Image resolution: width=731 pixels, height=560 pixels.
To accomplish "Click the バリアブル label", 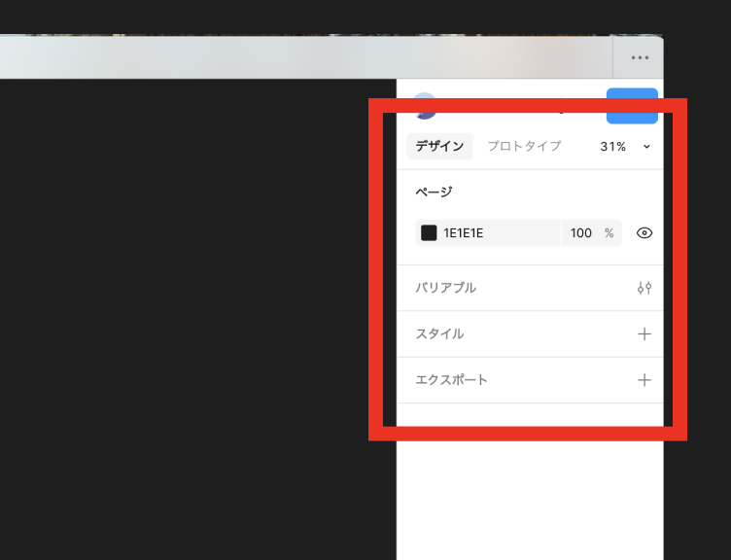I will tap(445, 288).
